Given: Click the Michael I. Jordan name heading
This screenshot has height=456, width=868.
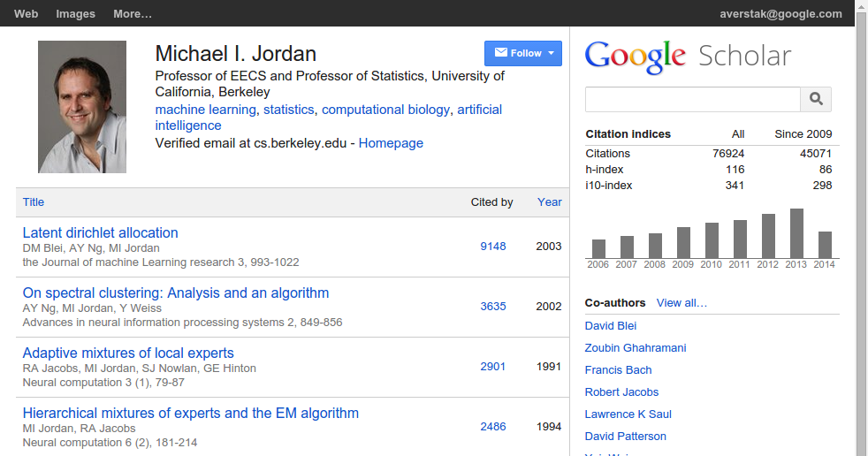Looking at the screenshot, I should click(236, 54).
